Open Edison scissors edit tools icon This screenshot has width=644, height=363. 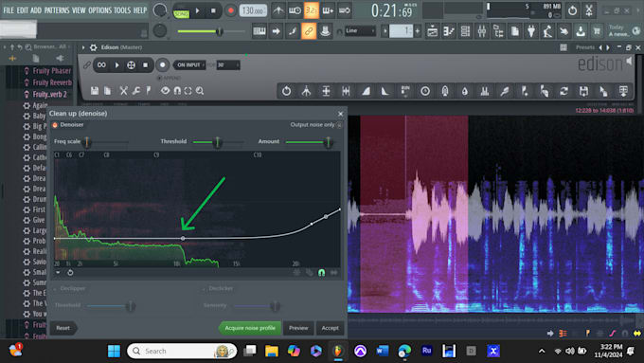[x=123, y=91]
